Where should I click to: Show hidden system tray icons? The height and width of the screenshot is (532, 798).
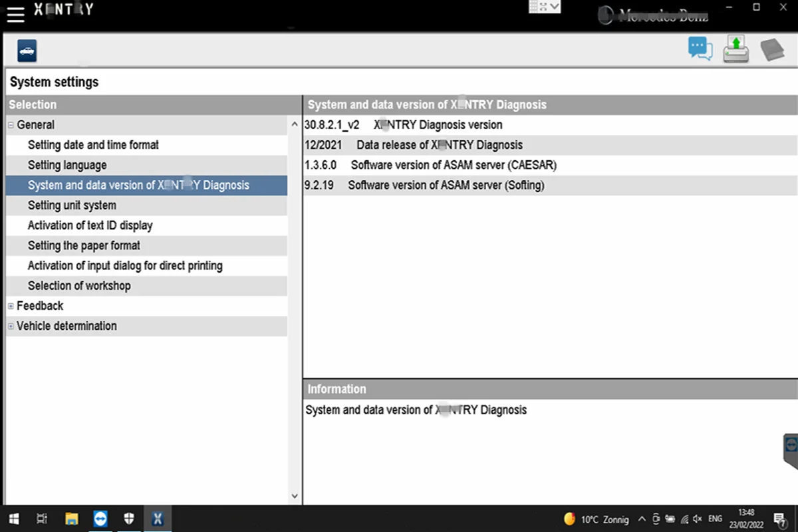[642, 519]
